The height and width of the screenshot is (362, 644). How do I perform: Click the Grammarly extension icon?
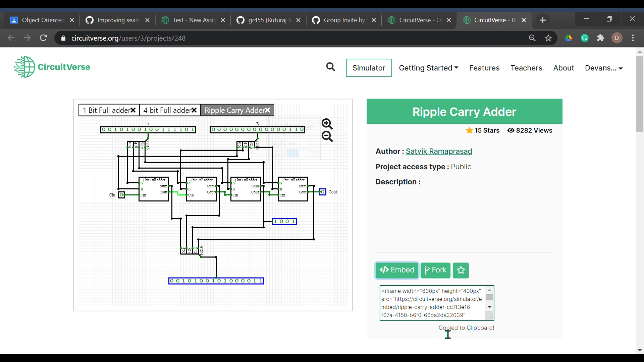pyautogui.click(x=585, y=38)
